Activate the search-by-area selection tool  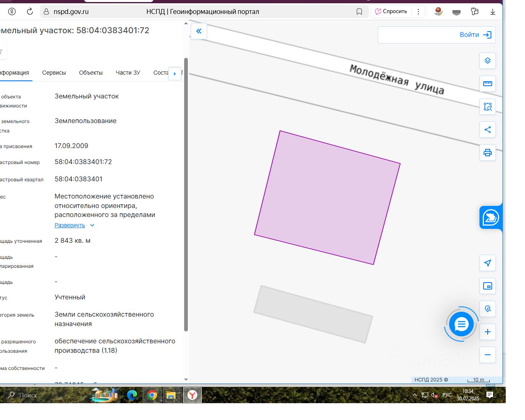pyautogui.click(x=488, y=107)
